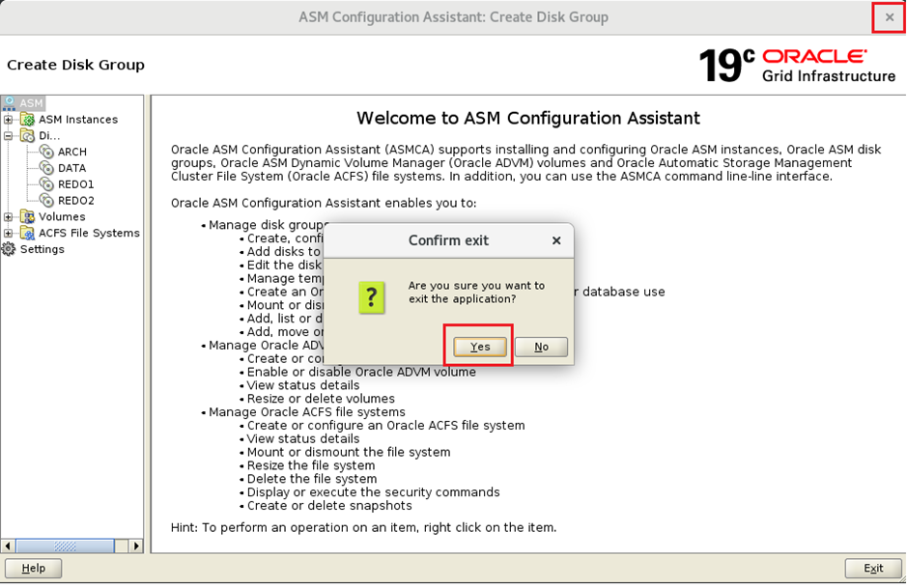Close the ASM Configuration Assistant window
This screenshot has height=588, width=907.
pos(889,17)
